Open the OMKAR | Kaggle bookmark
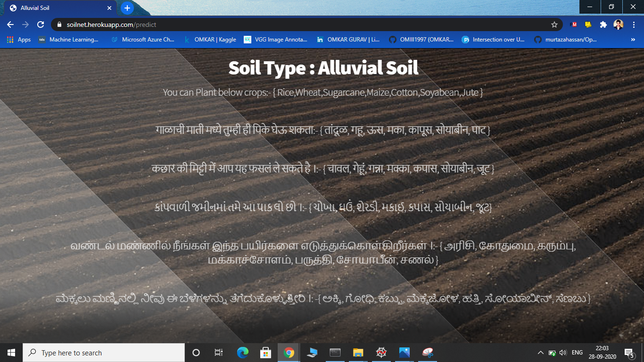The image size is (644, 362). tap(210, 40)
